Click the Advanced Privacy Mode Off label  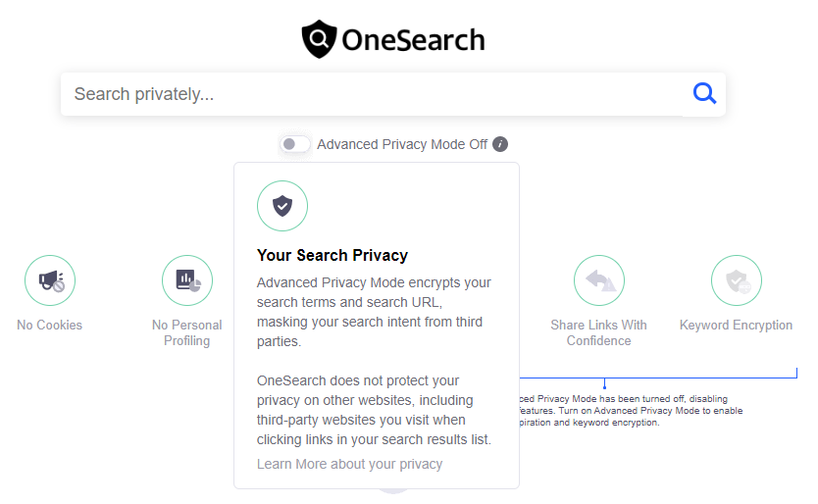(x=402, y=144)
